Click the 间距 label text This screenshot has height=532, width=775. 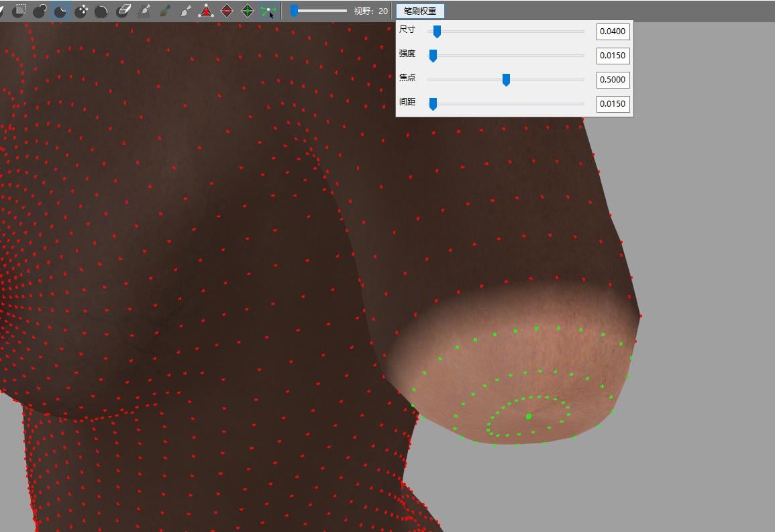407,102
